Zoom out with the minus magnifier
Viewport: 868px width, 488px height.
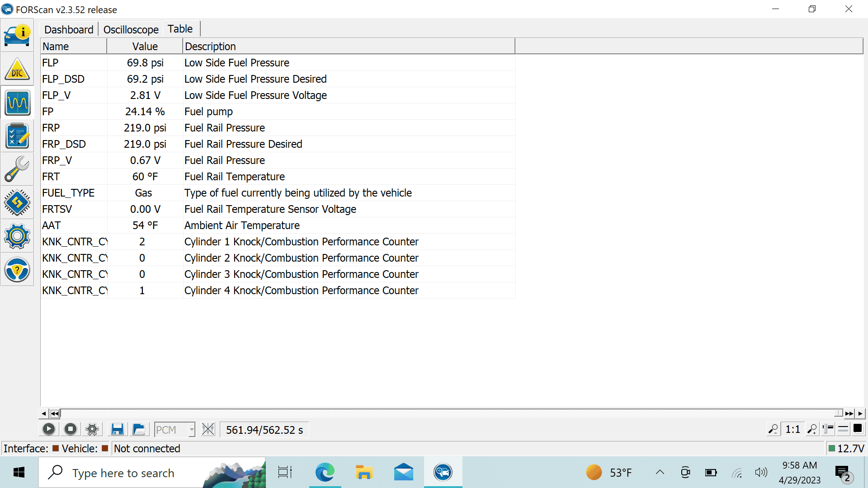click(774, 429)
